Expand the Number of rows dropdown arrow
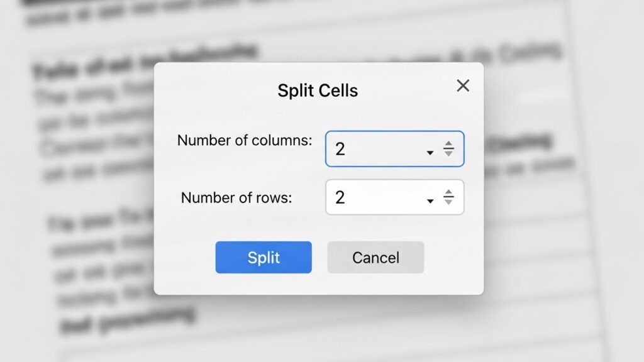Screen dimensions: 644x362 click(430, 200)
